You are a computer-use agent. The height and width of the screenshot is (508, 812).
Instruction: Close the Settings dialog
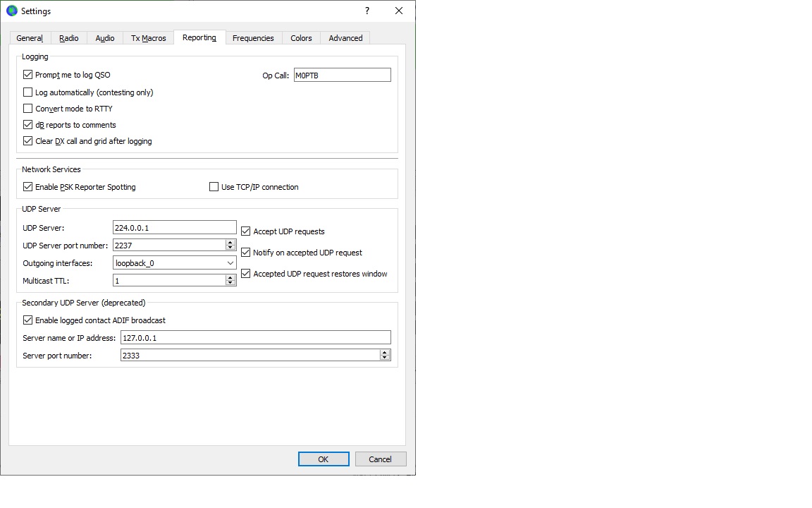click(x=399, y=11)
